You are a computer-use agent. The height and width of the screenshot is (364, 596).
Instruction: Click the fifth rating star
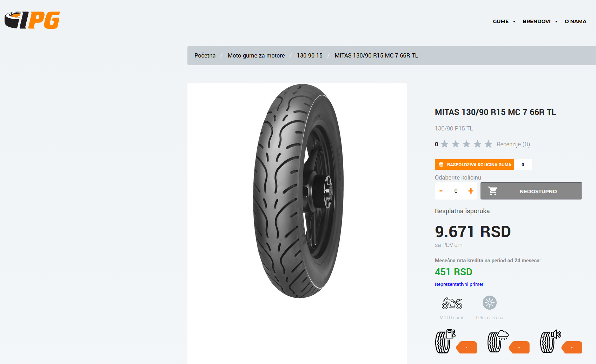[488, 144]
